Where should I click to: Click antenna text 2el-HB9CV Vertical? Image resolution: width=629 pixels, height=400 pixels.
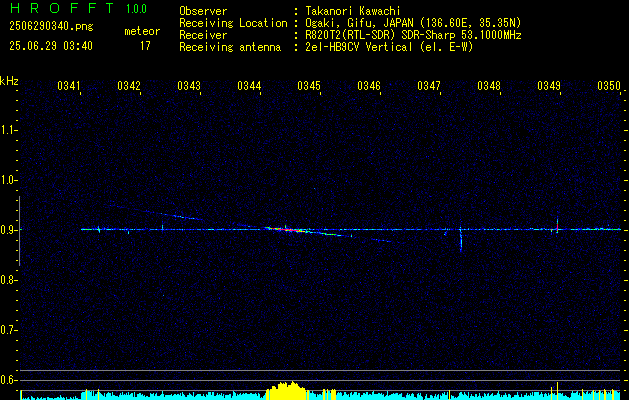click(x=358, y=47)
